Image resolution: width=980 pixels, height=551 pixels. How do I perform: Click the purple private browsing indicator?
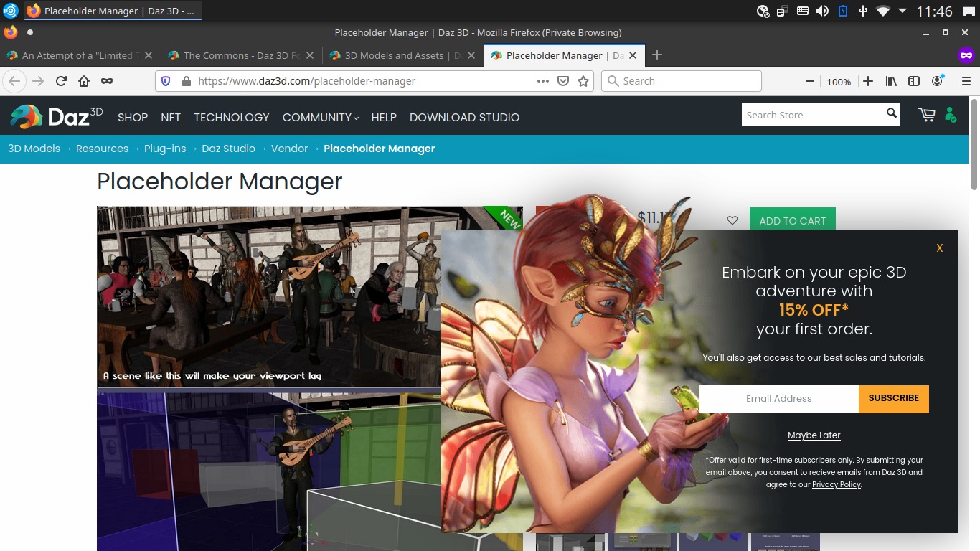[966, 55]
